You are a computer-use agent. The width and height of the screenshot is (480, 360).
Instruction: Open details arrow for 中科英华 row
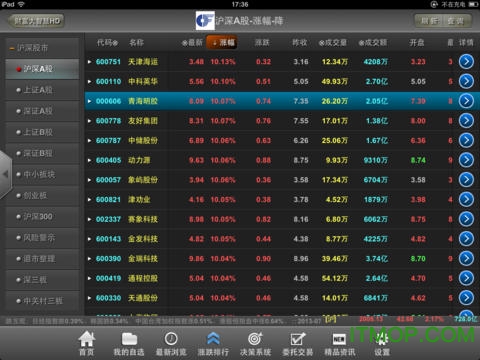(466, 81)
